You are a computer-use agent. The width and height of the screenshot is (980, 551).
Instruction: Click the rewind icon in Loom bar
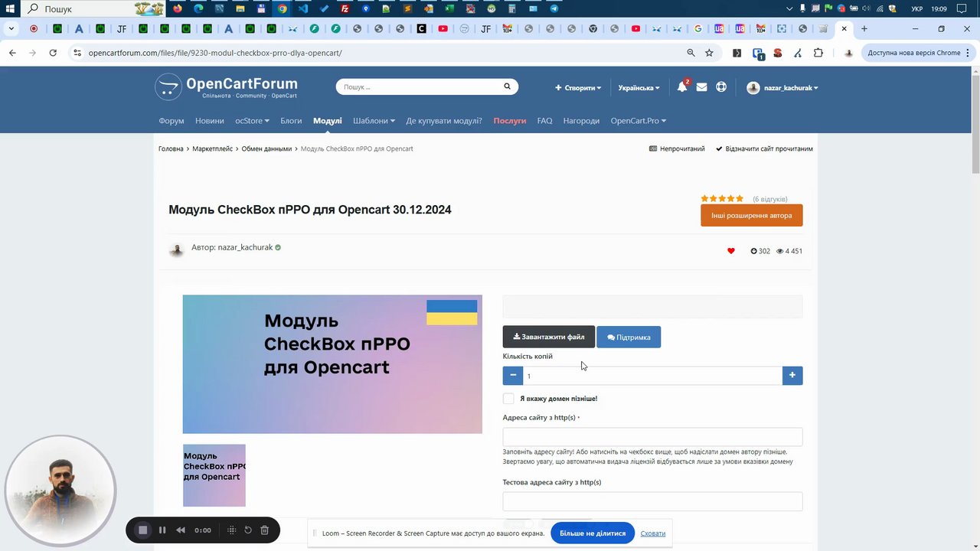pos(181,530)
